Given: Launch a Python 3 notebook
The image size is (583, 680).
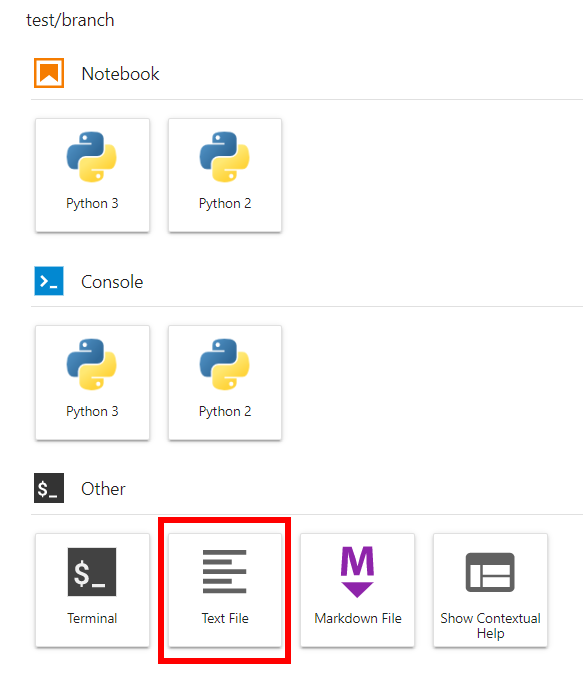Looking at the screenshot, I should coord(92,175).
